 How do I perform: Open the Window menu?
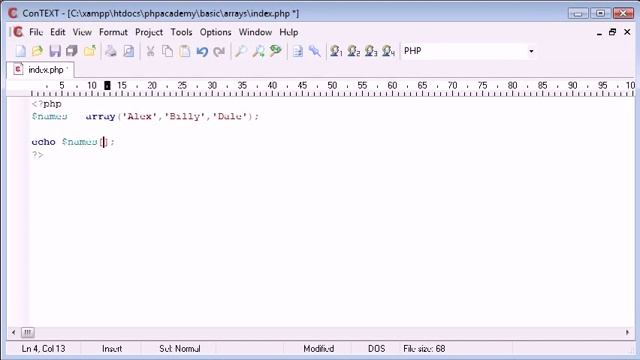tap(255, 32)
